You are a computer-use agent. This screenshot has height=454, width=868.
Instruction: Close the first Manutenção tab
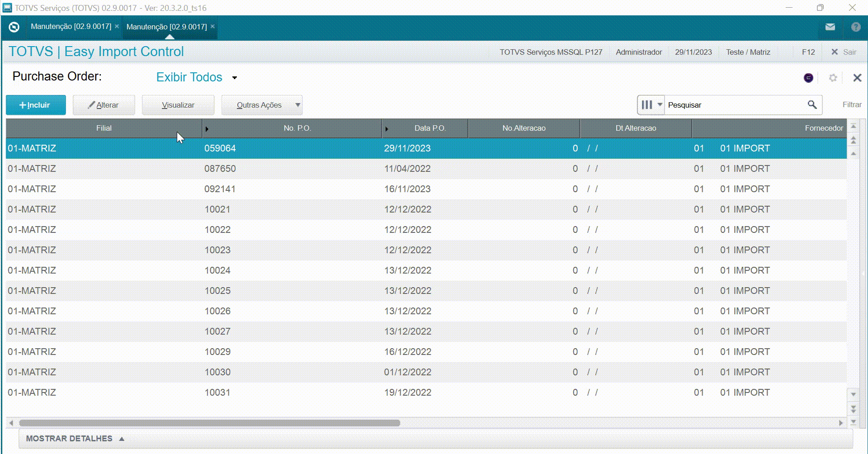[x=117, y=26]
